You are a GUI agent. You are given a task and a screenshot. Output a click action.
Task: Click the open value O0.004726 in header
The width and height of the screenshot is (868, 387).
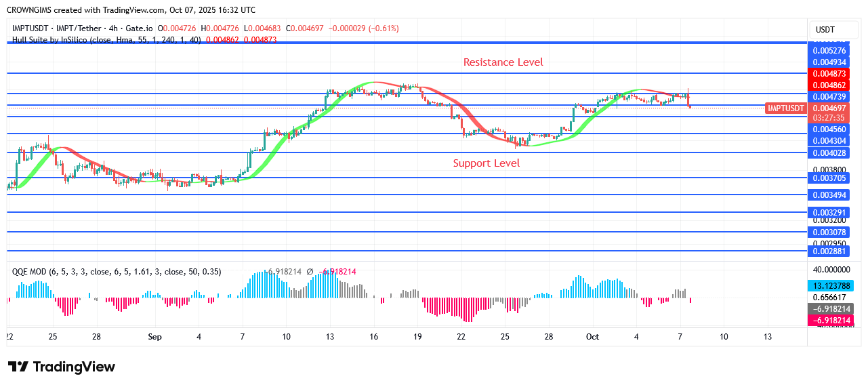[178, 28]
